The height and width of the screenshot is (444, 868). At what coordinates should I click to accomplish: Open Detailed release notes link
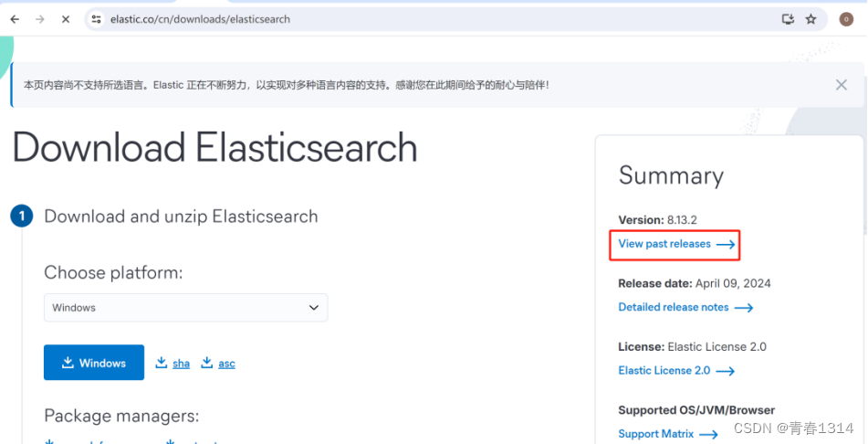point(685,307)
